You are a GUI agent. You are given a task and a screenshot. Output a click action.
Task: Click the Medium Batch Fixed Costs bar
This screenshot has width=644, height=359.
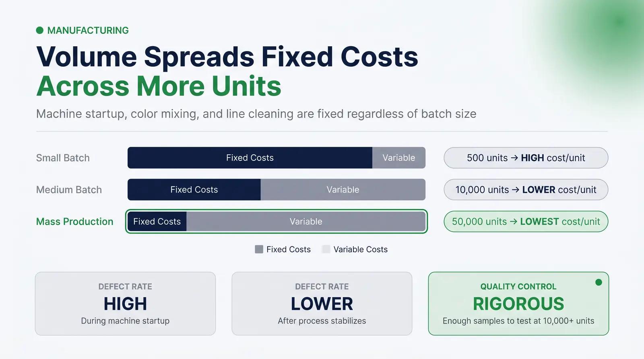(x=194, y=190)
